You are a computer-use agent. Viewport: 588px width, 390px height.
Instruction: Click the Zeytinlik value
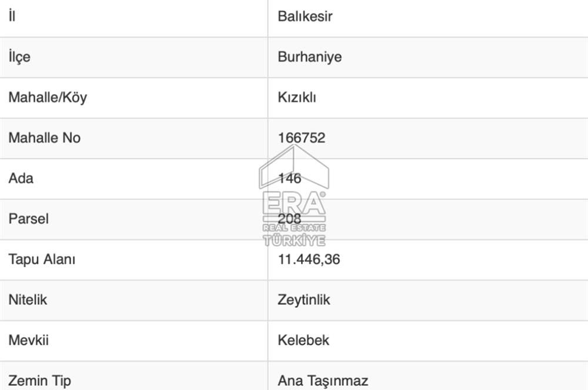pyautogui.click(x=303, y=300)
